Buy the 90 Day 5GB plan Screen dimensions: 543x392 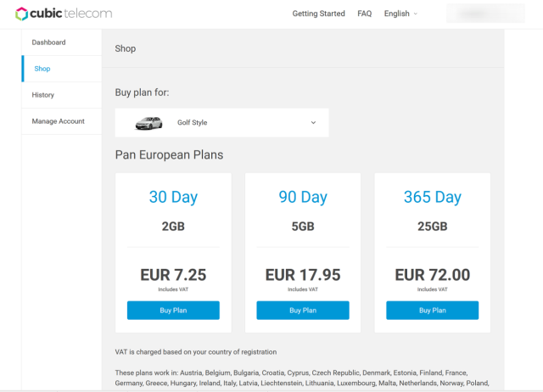point(303,311)
